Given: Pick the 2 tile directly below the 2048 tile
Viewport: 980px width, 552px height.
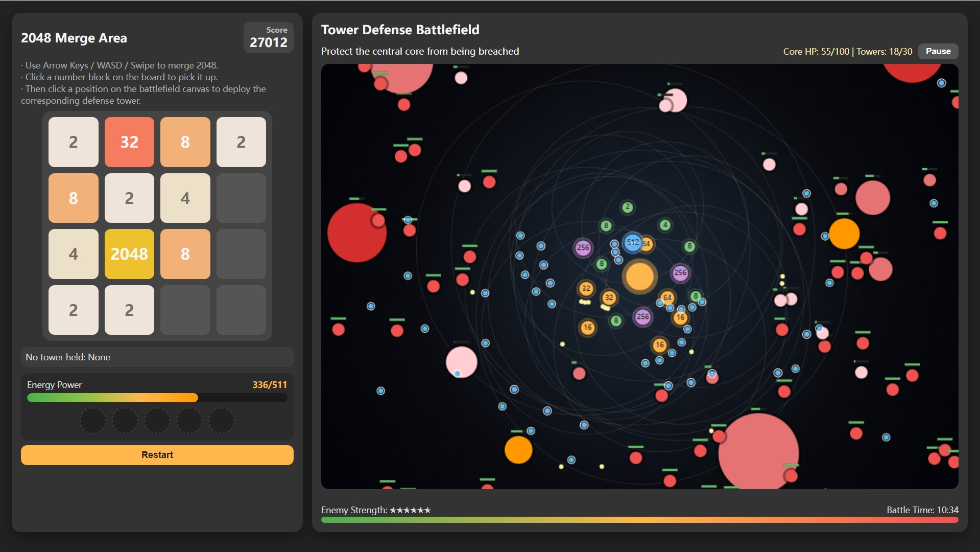Looking at the screenshot, I should tap(129, 310).
